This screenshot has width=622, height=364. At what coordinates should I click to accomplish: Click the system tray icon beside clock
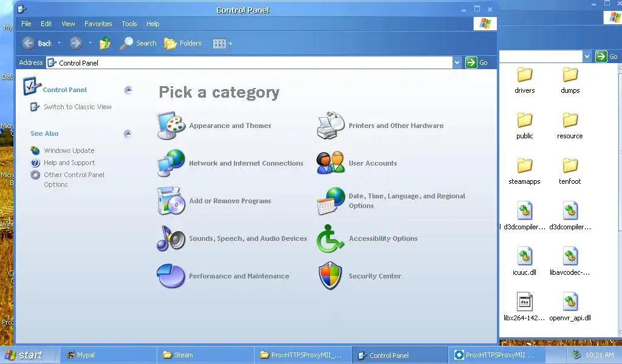pyautogui.click(x=577, y=355)
